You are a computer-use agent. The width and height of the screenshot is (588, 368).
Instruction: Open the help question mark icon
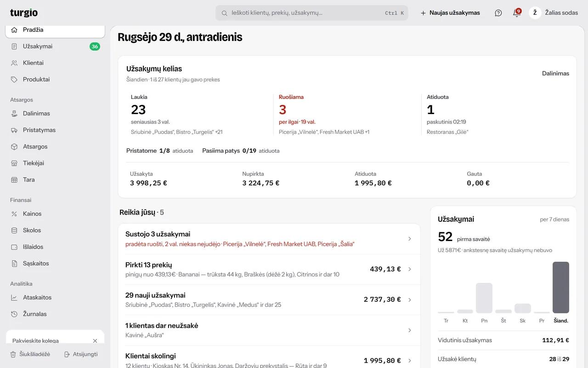498,13
